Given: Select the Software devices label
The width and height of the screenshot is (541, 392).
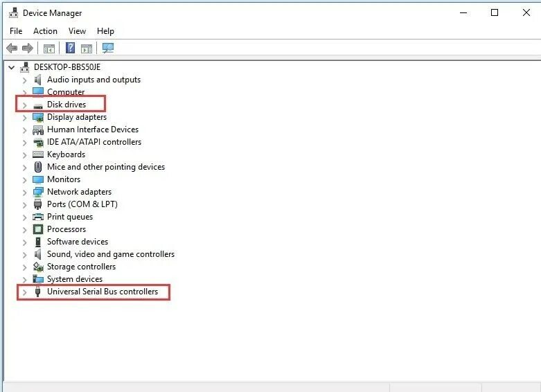Looking at the screenshot, I should click(78, 242).
